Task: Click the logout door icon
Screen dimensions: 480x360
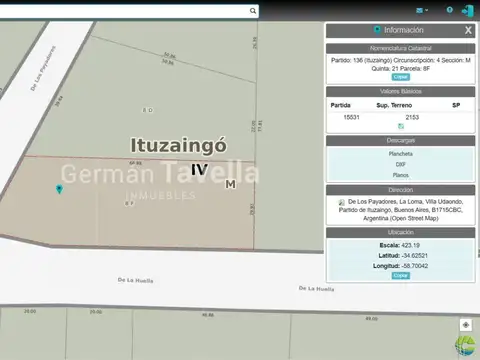Action: [x=467, y=11]
